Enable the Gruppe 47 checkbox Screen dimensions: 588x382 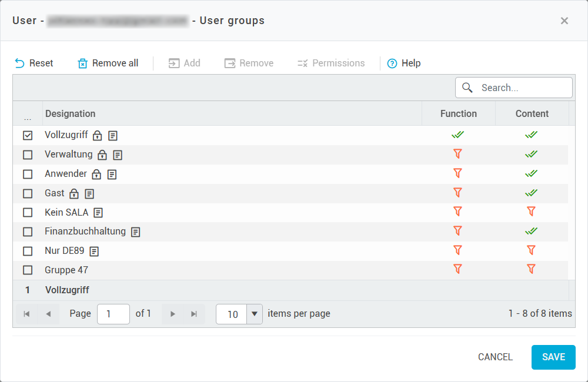[28, 270]
